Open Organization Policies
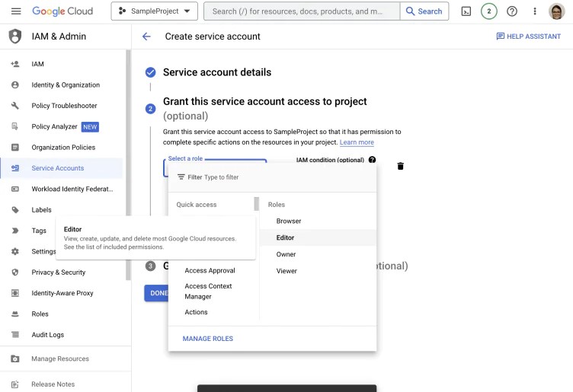The width and height of the screenshot is (573, 392). pos(63,148)
